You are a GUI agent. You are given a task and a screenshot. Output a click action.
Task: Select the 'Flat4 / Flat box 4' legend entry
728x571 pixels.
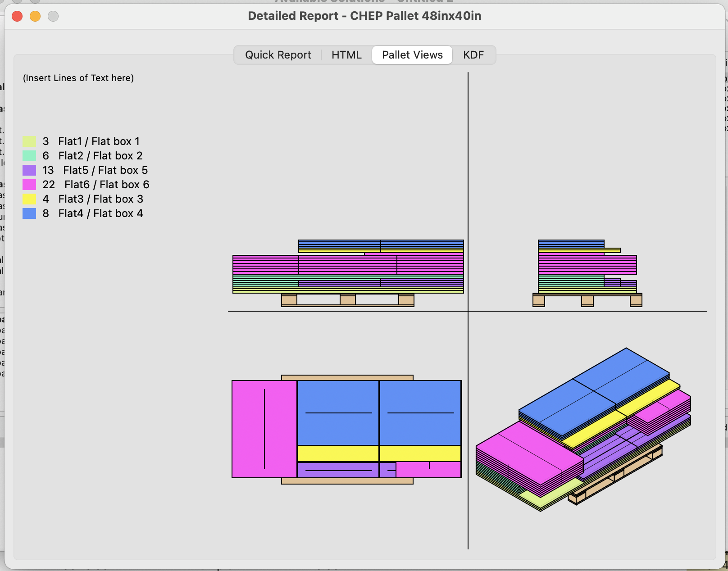[x=101, y=213]
